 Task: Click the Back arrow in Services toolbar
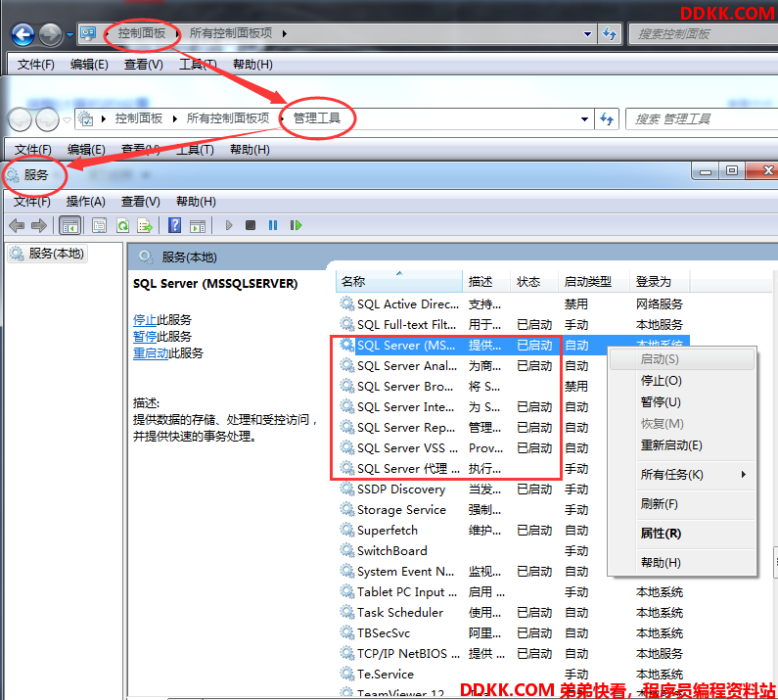pyautogui.click(x=17, y=226)
